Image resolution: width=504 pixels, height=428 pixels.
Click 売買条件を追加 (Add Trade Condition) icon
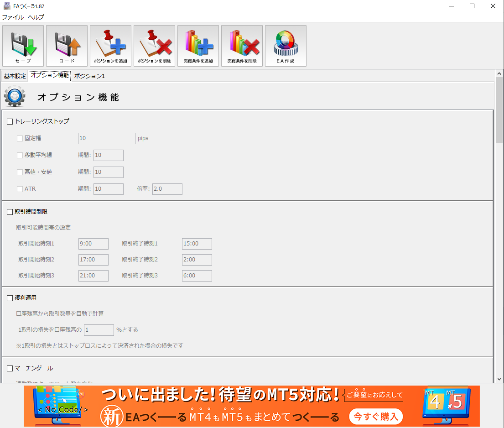(x=198, y=46)
